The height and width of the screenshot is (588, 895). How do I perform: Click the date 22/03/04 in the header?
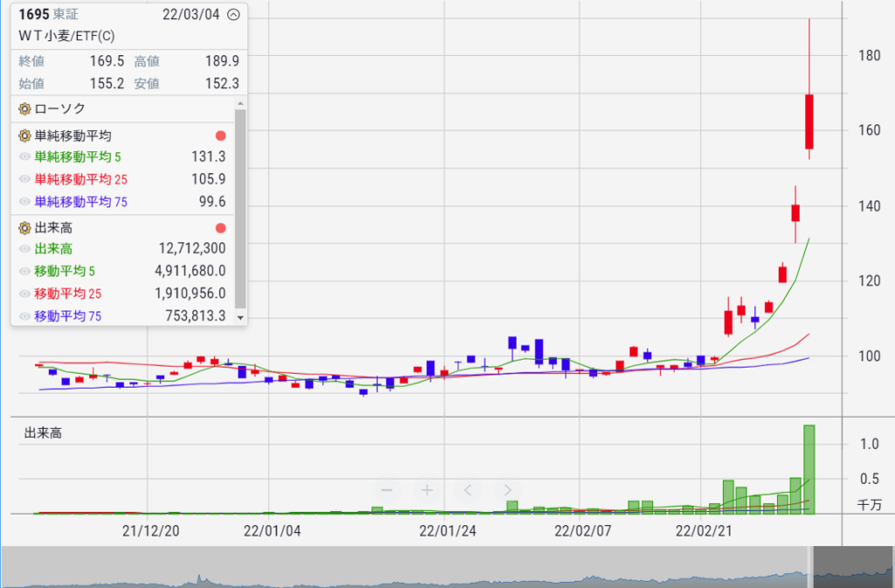pos(191,15)
